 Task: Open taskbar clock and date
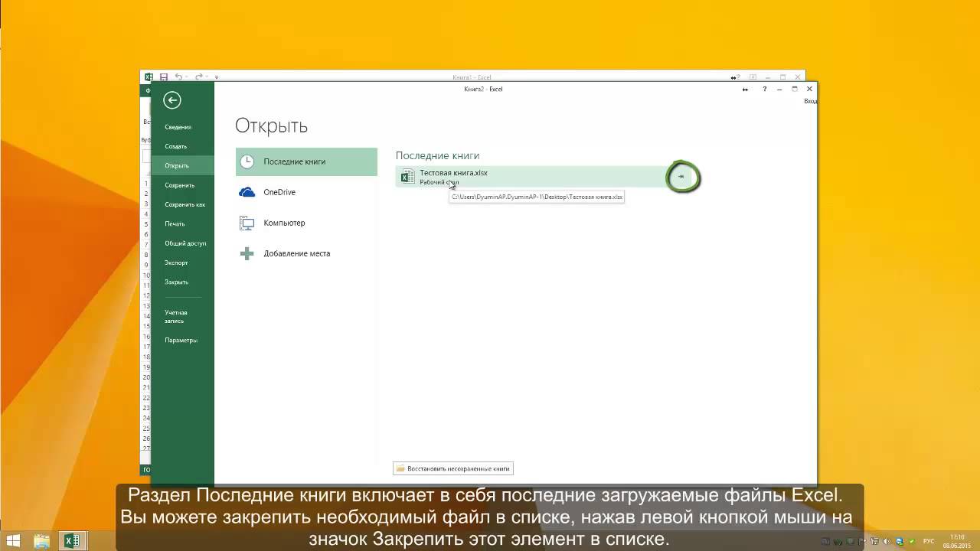957,541
